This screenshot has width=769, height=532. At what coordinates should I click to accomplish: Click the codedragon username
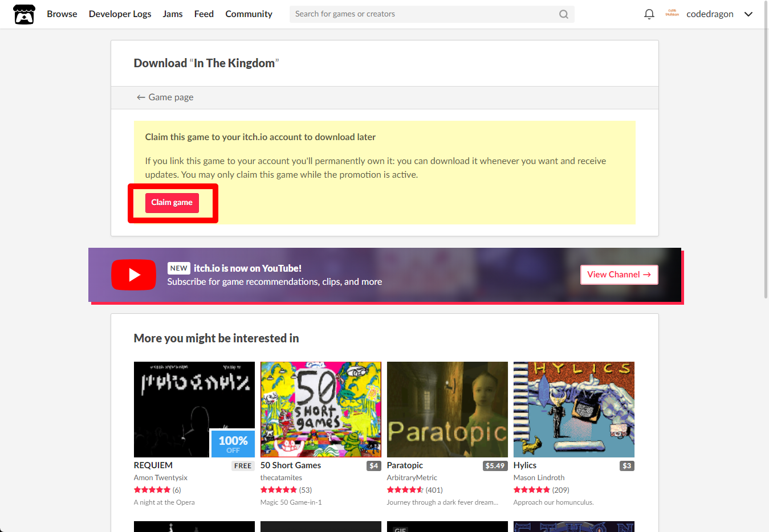coord(710,14)
